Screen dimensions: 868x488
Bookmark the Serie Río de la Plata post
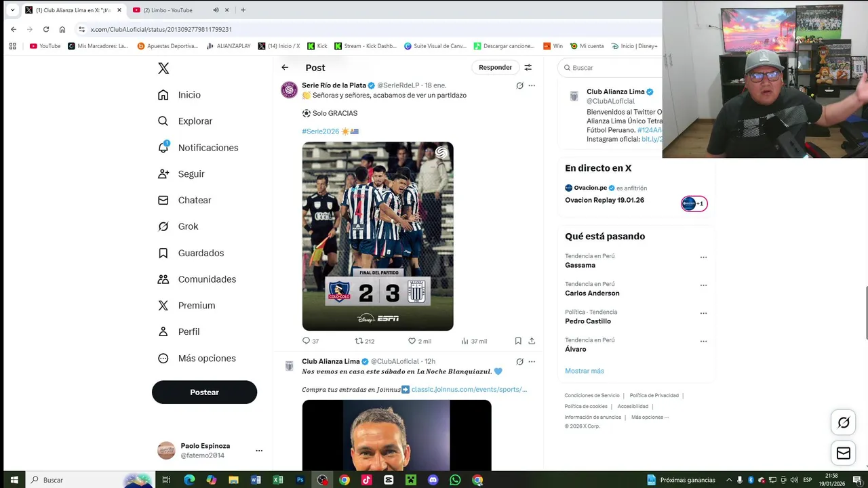(518, 341)
